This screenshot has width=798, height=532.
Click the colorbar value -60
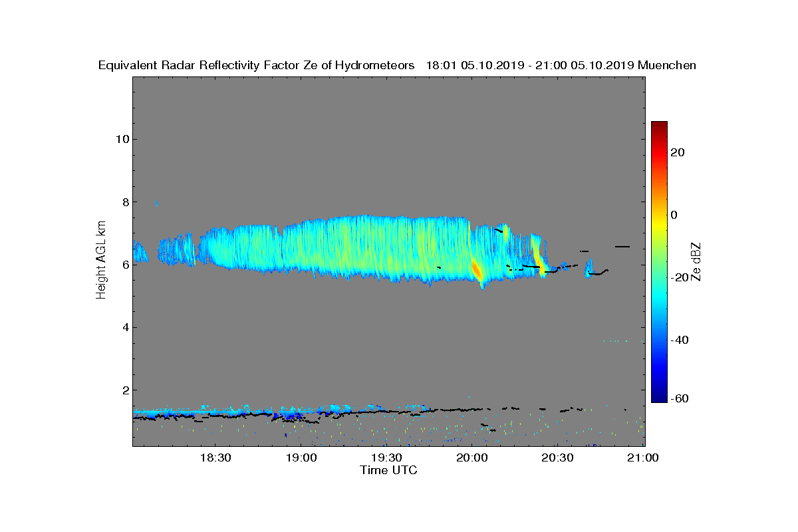tap(680, 399)
